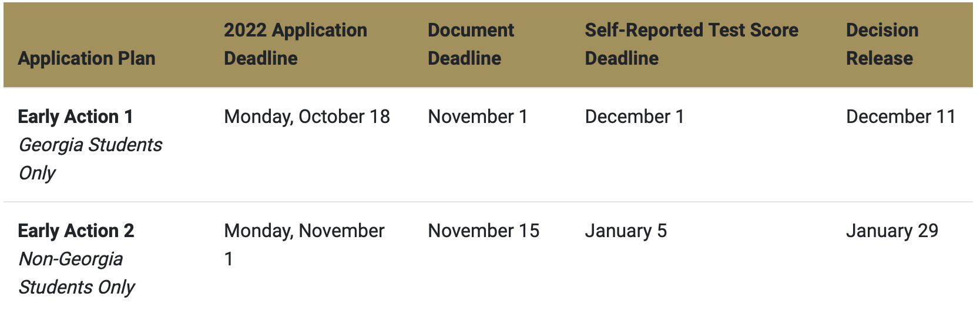Select Self-Reported Test Score Deadline header

[x=692, y=44]
